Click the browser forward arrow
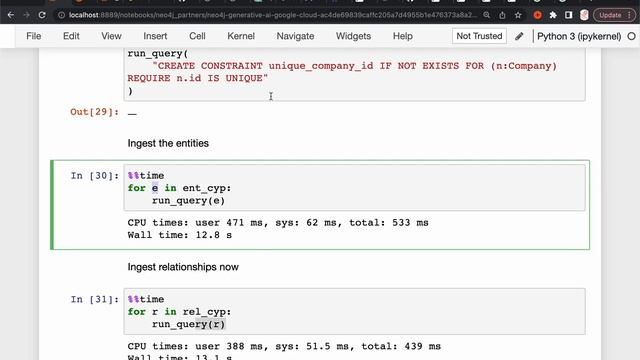This screenshot has height=360, width=640. [27, 15]
